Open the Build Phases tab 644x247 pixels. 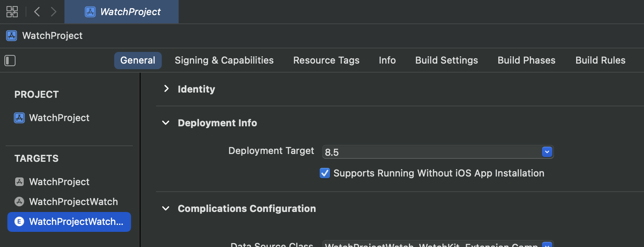click(526, 61)
